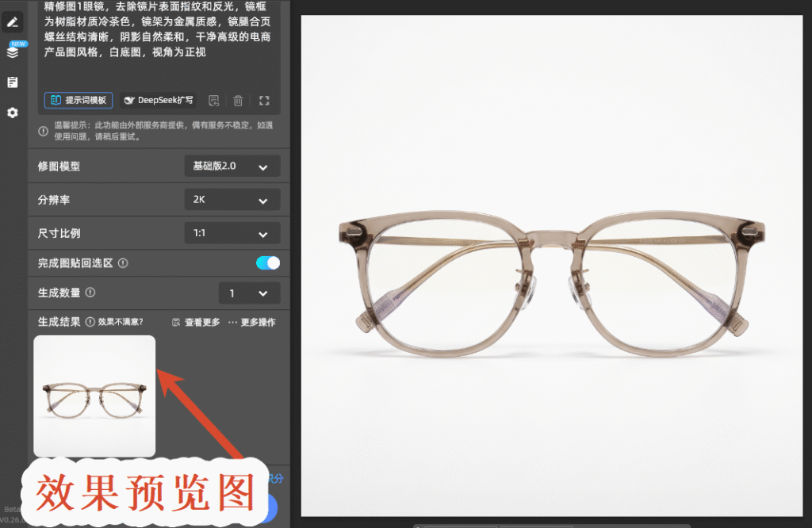The height and width of the screenshot is (528, 812).
Task: Open the 尺寸比例 dropdown showing 1:1
Action: (x=232, y=233)
